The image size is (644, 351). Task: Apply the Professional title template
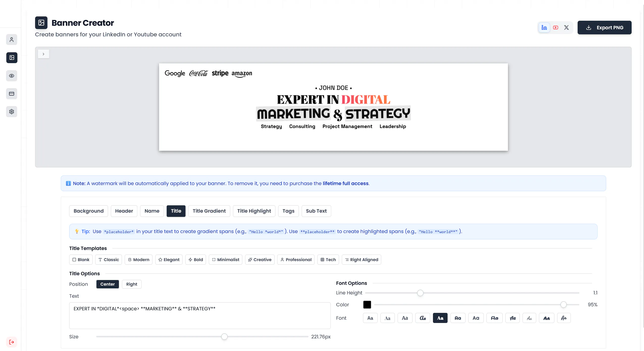[296, 260]
